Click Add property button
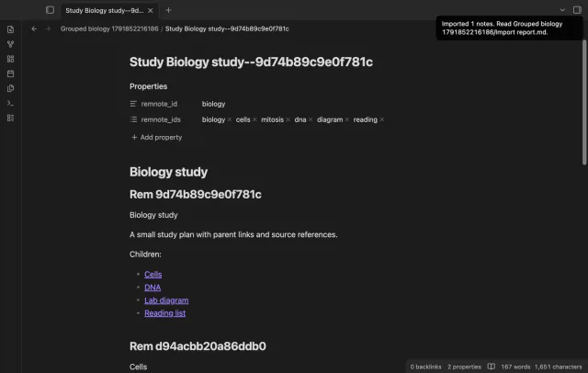This screenshot has height=373, width=588. (x=157, y=137)
